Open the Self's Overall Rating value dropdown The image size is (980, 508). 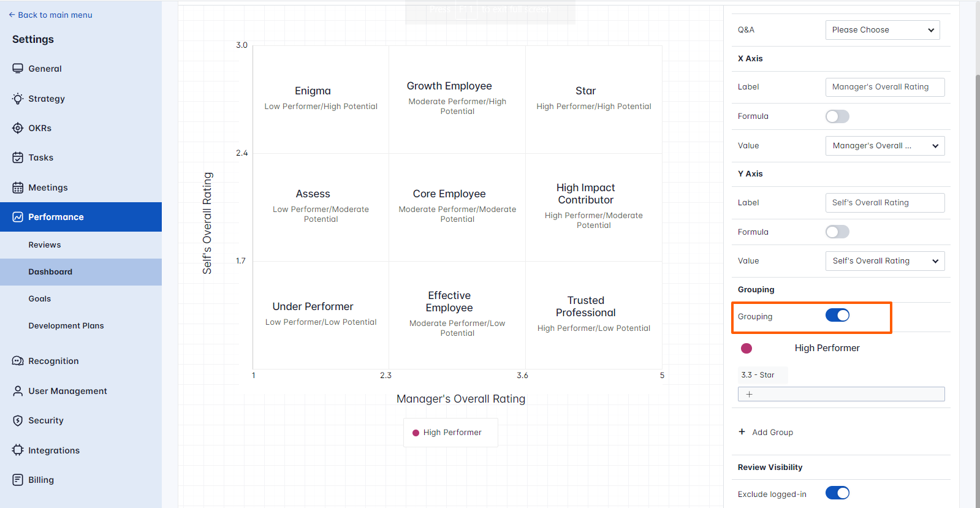(884, 261)
